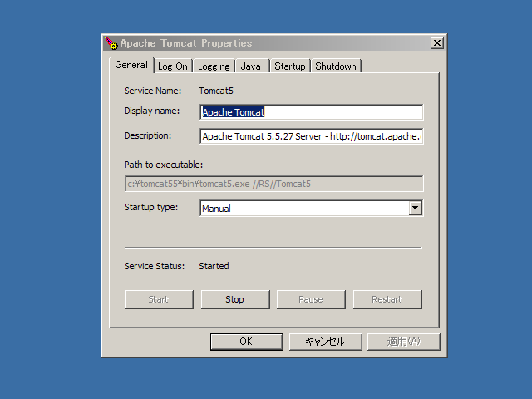The image size is (532, 399).
Task: Switch to the Logging tab
Action: point(214,66)
